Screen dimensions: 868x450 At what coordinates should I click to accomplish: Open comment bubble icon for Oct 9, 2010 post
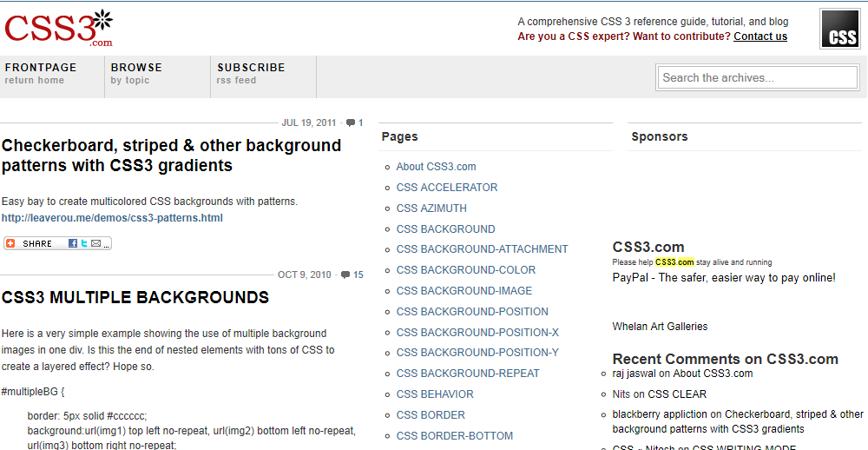(x=345, y=275)
